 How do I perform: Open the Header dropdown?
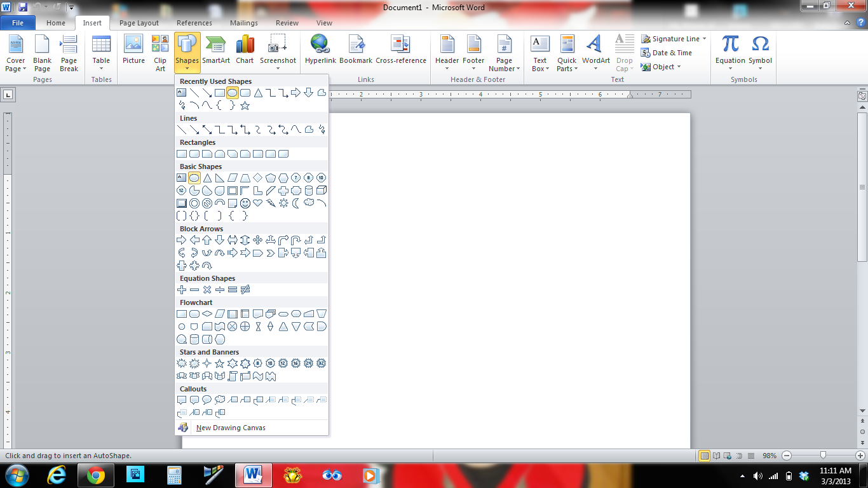pyautogui.click(x=447, y=53)
